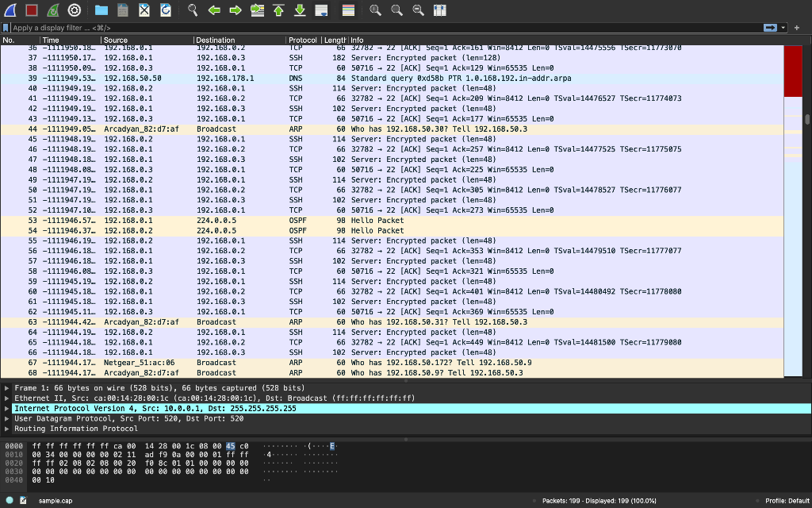Select packet 39 DNS PTR query
The height and width of the screenshot is (508, 812).
392,79
